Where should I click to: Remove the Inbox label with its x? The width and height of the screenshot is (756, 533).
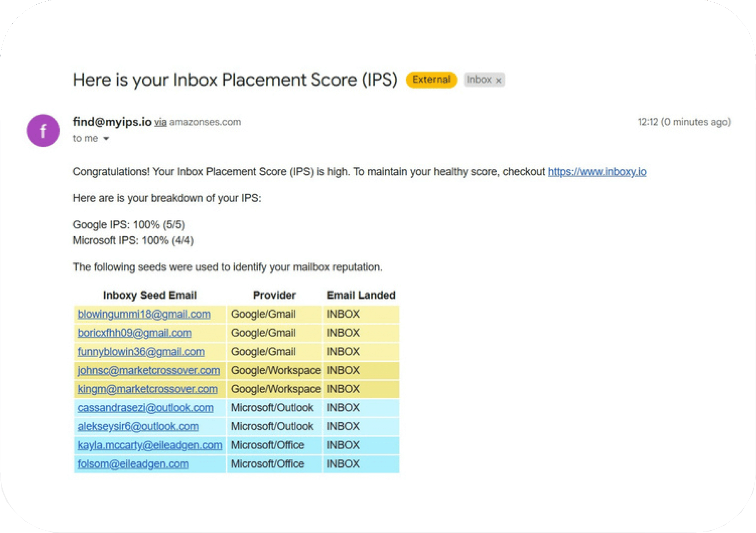499,81
